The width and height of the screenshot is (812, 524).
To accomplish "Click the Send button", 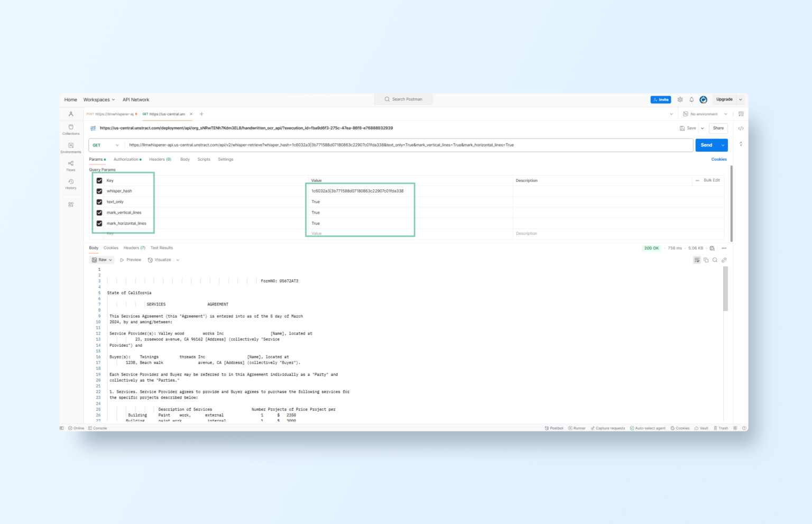I will [x=706, y=145].
